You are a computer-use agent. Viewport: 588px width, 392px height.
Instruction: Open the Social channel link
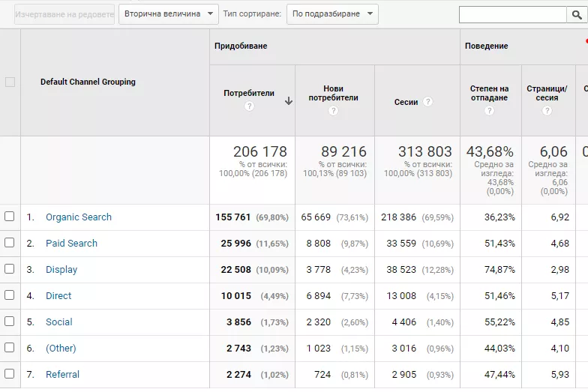click(58, 322)
